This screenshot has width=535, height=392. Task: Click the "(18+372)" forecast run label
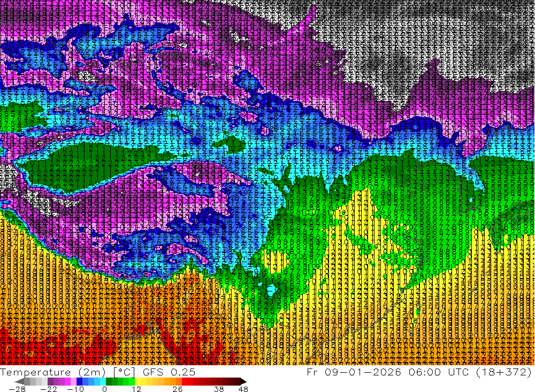503,372
